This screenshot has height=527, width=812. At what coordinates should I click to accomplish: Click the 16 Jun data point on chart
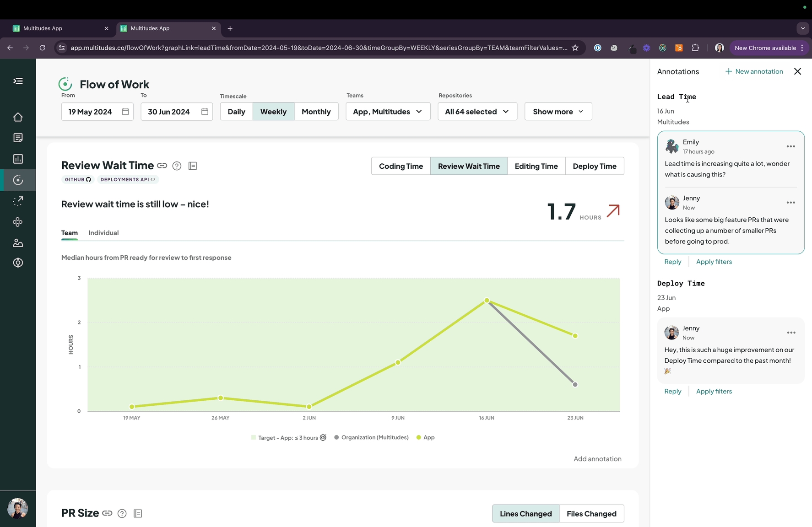(x=487, y=301)
